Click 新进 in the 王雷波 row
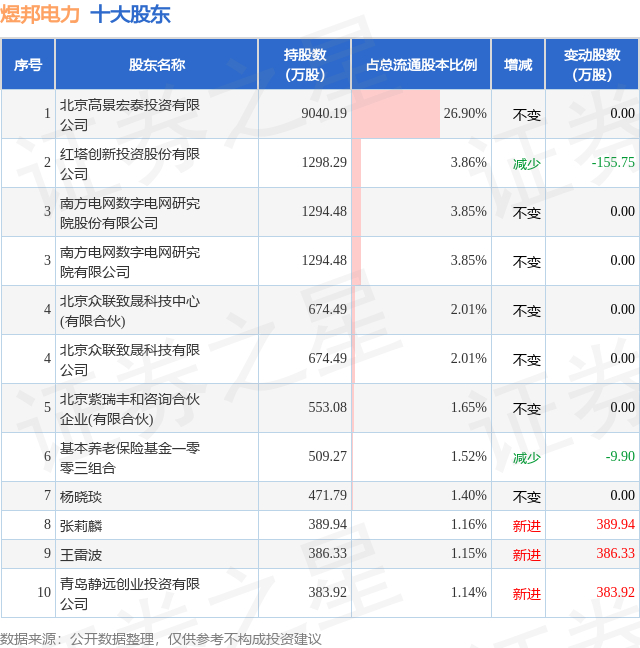Image resolution: width=640 pixels, height=648 pixels. pyautogui.click(x=526, y=555)
